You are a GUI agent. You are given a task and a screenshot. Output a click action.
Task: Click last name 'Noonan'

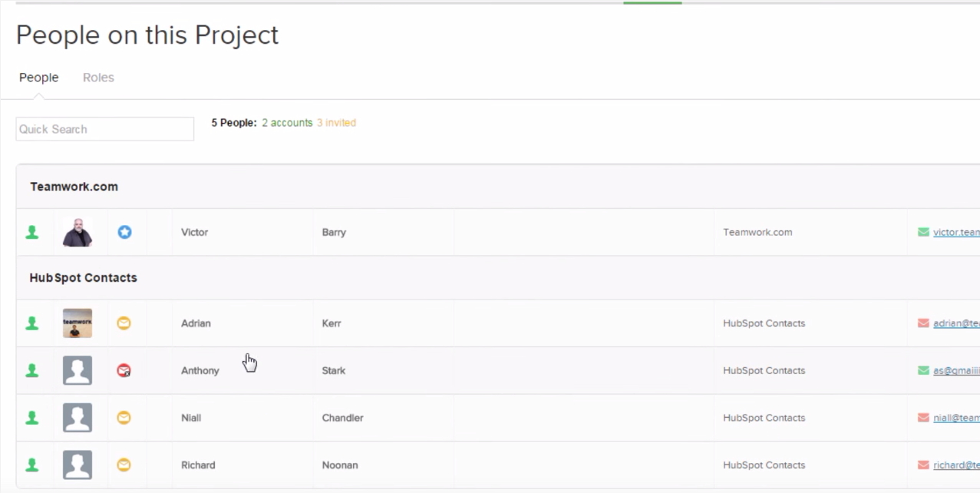point(340,465)
